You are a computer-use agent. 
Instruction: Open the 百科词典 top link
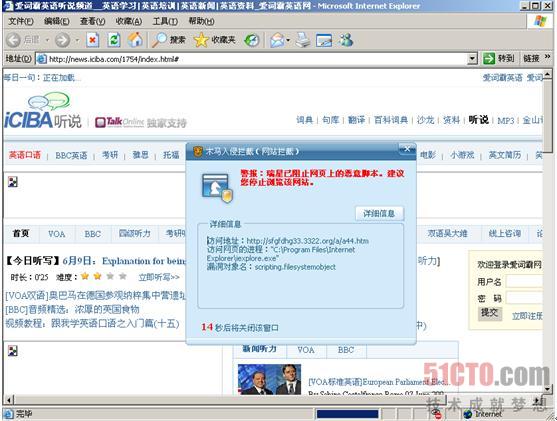[391, 120]
